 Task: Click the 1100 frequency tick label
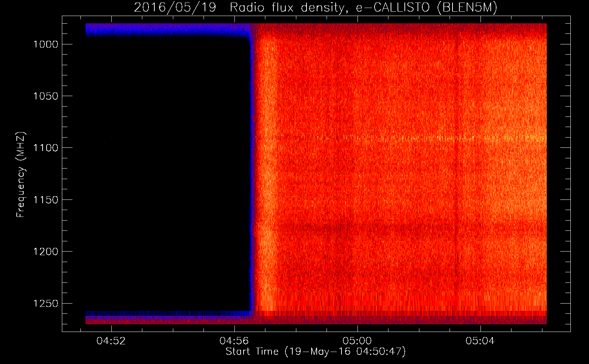click(x=46, y=148)
